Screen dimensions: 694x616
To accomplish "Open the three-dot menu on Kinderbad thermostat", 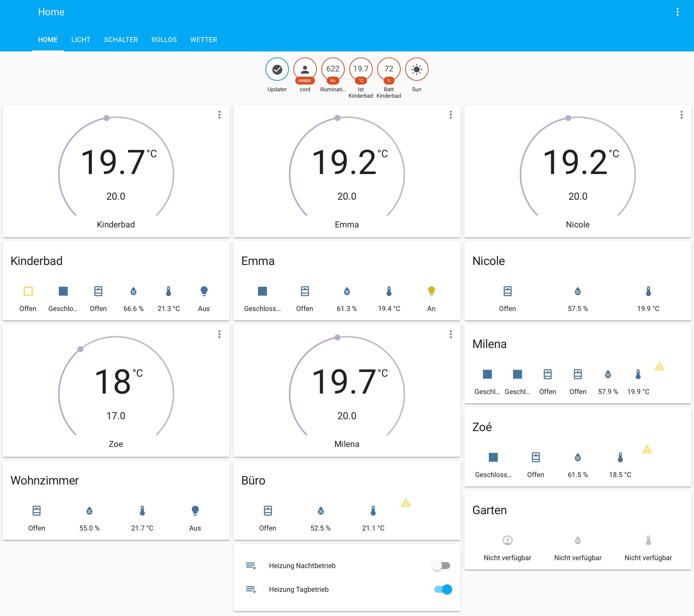I will 219,115.
